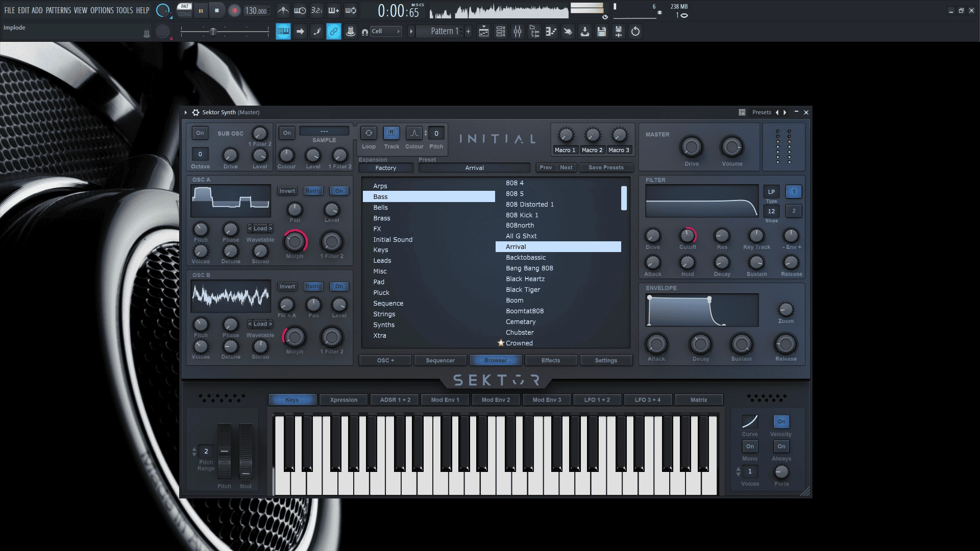Click the undo history circular arrow icon
The width and height of the screenshot is (980, 551).
tap(635, 32)
